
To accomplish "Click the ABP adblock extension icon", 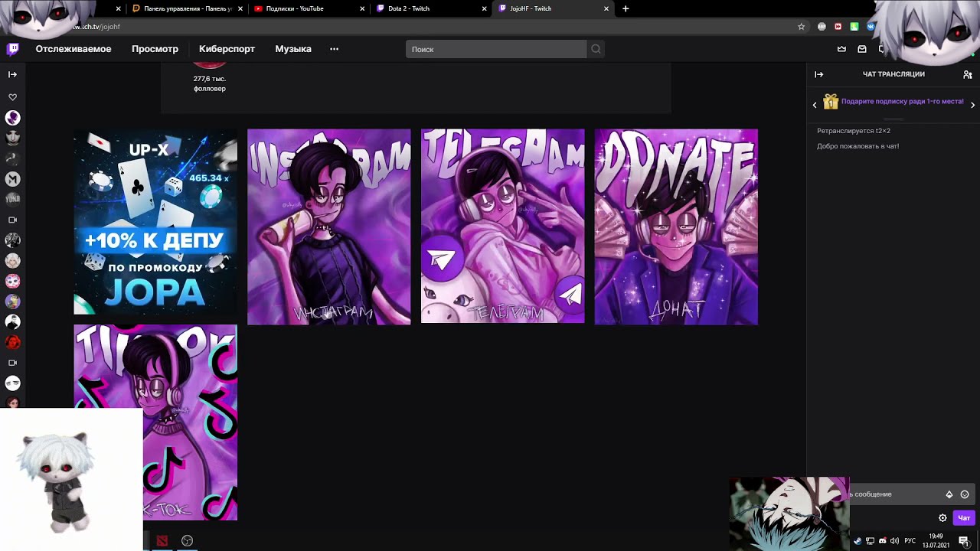I will tap(822, 27).
